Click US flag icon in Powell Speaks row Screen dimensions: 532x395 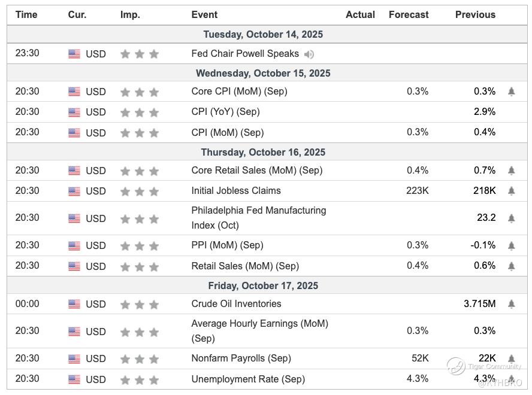pyautogui.click(x=74, y=54)
